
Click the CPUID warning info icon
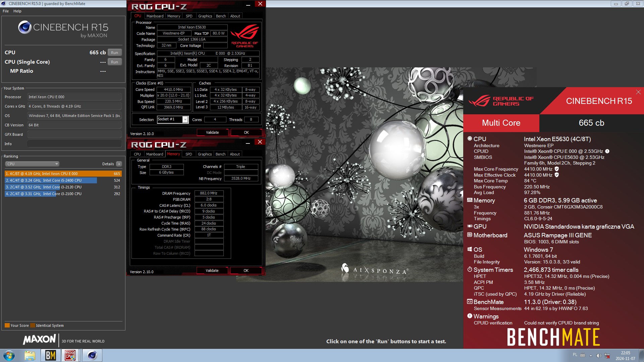(x=607, y=151)
